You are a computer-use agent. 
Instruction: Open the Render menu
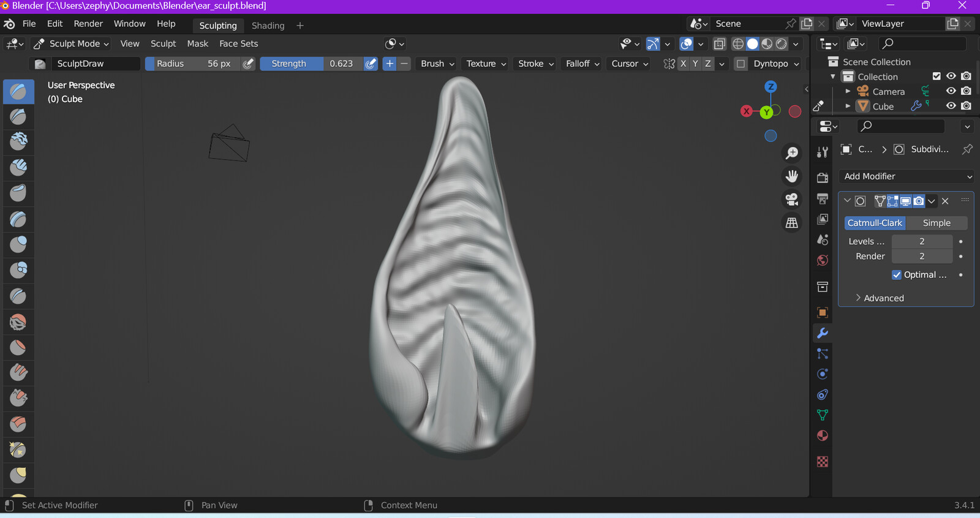(88, 24)
